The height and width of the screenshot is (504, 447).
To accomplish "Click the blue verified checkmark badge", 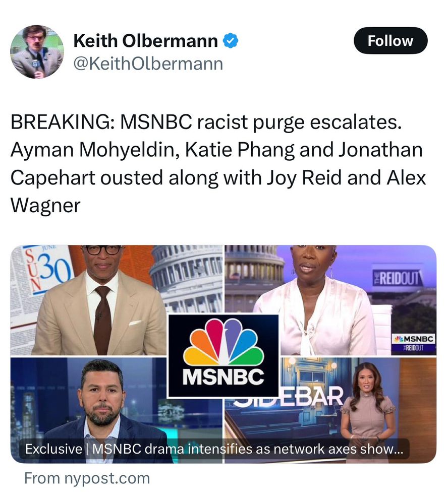I will coord(231,41).
